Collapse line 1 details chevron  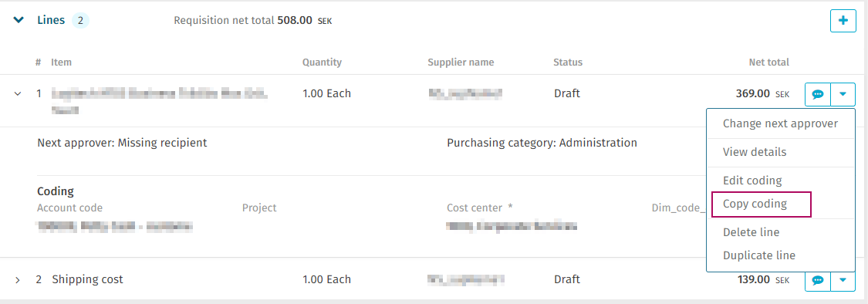(18, 94)
